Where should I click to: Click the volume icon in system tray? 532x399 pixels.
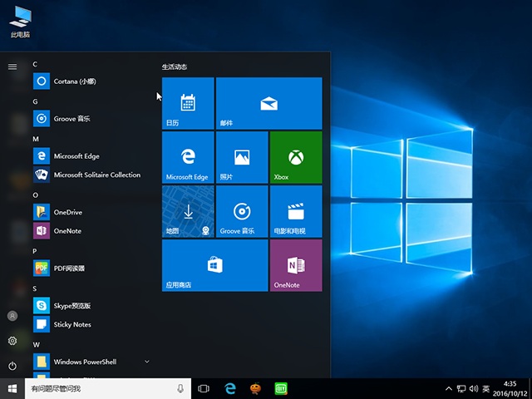click(474, 388)
